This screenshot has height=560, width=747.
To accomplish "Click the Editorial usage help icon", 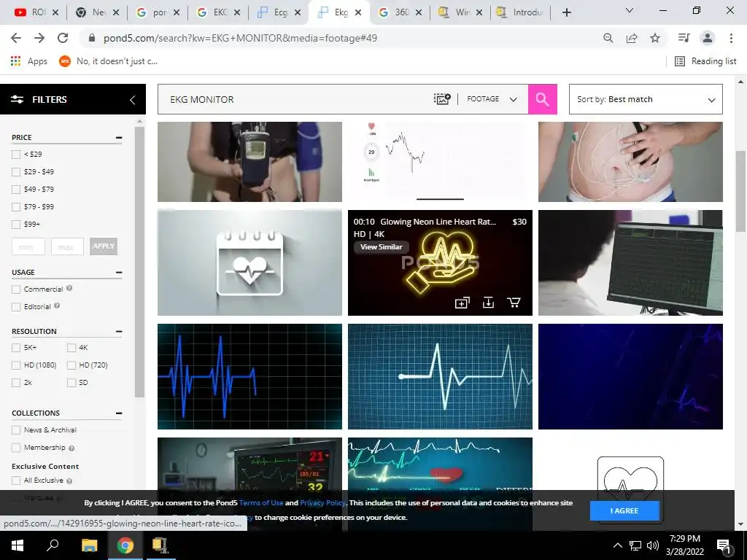I will pos(57,306).
